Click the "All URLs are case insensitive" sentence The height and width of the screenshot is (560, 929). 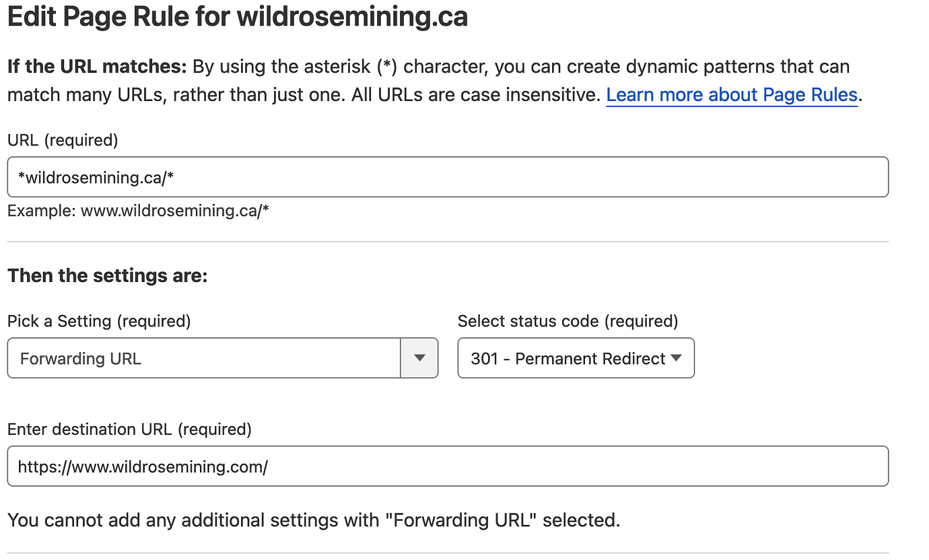476,96
